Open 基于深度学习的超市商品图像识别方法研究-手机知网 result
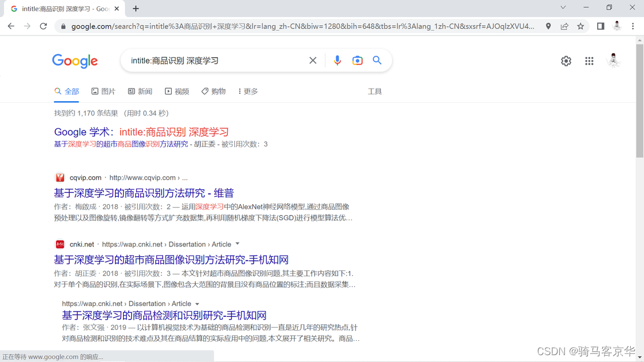 171,260
